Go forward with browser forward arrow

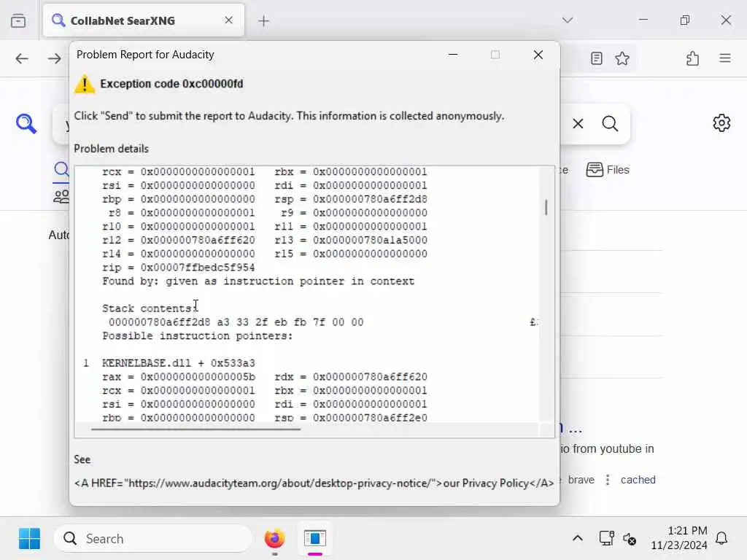[54, 58]
